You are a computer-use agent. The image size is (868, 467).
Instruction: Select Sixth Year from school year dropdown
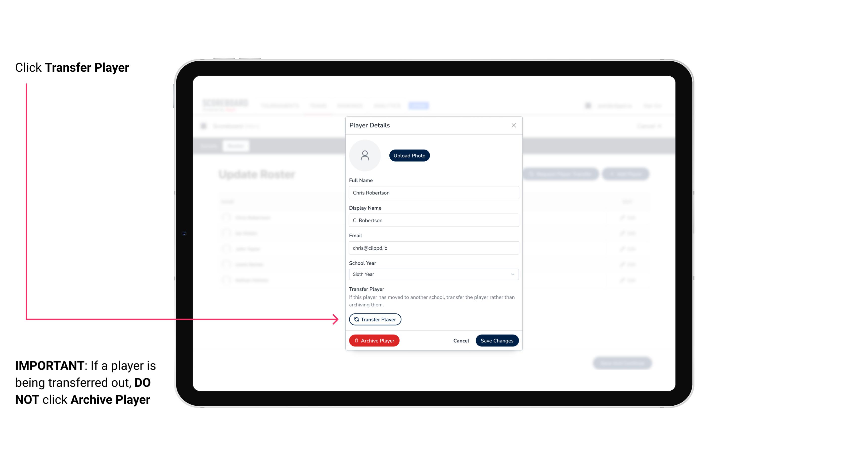pyautogui.click(x=433, y=274)
